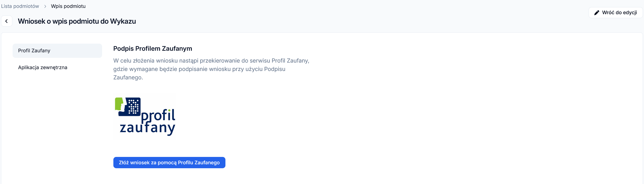Click the navy dotted square in the logo
644x184 pixels.
133,106
